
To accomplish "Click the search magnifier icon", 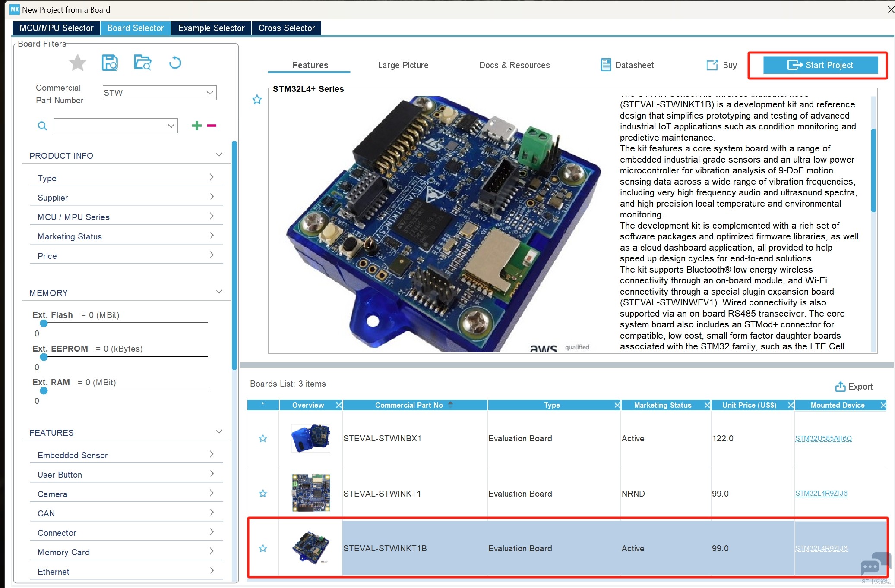I will pyautogui.click(x=42, y=126).
